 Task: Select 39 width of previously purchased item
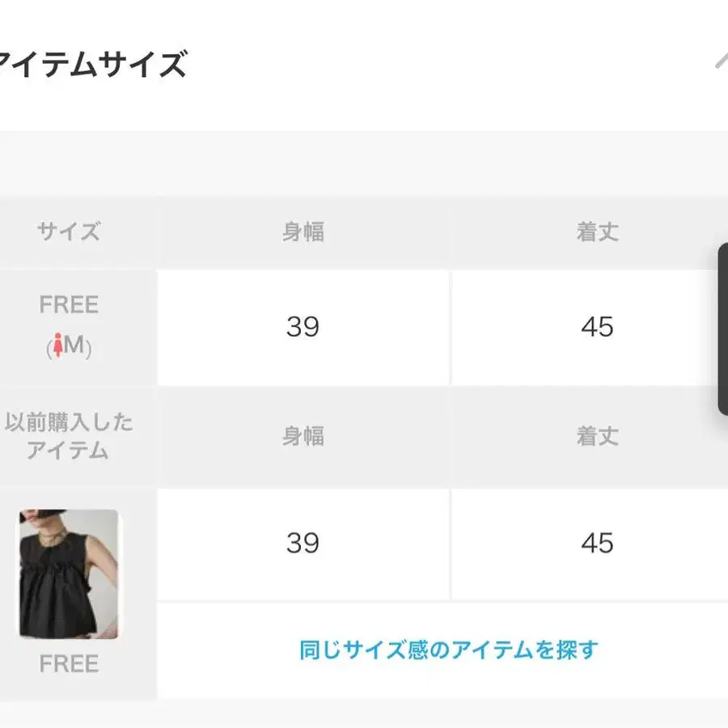pyautogui.click(x=303, y=543)
